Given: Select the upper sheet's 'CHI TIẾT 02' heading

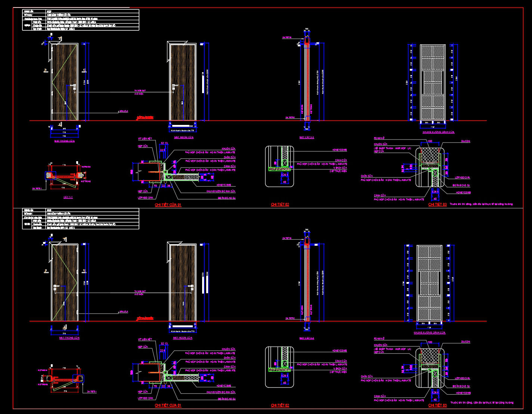Looking at the screenshot, I should (280, 205).
